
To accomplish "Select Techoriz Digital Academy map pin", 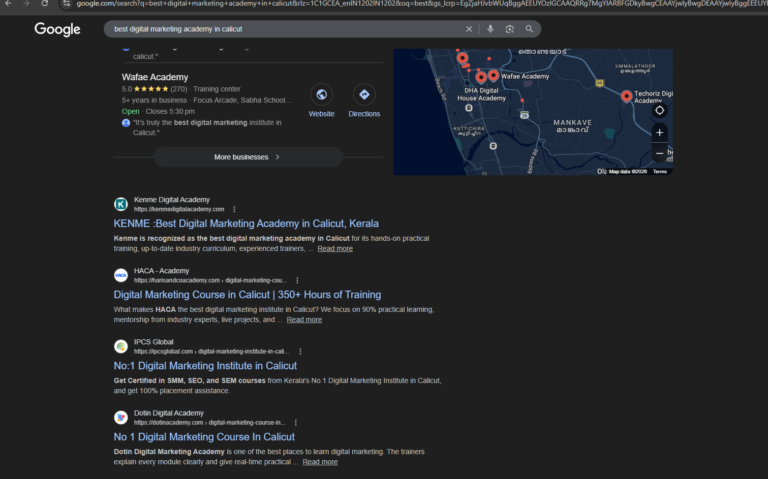I will tap(626, 96).
